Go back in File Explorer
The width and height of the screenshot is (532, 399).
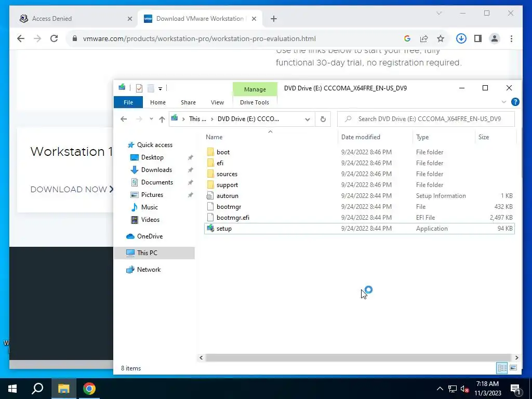click(x=124, y=119)
